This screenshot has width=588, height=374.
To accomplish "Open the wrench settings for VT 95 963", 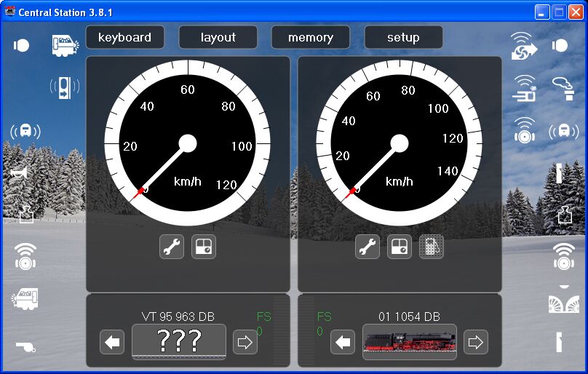I will point(172,247).
